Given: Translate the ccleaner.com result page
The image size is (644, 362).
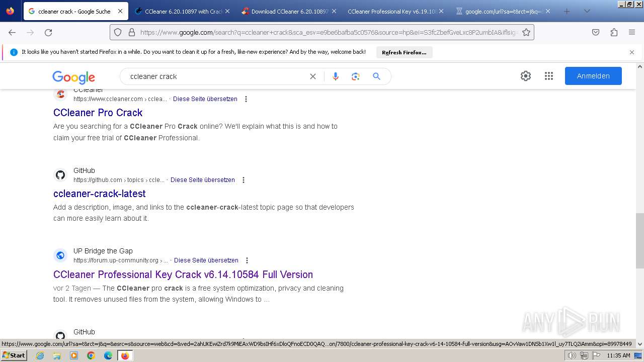Looking at the screenshot, I should [205, 99].
